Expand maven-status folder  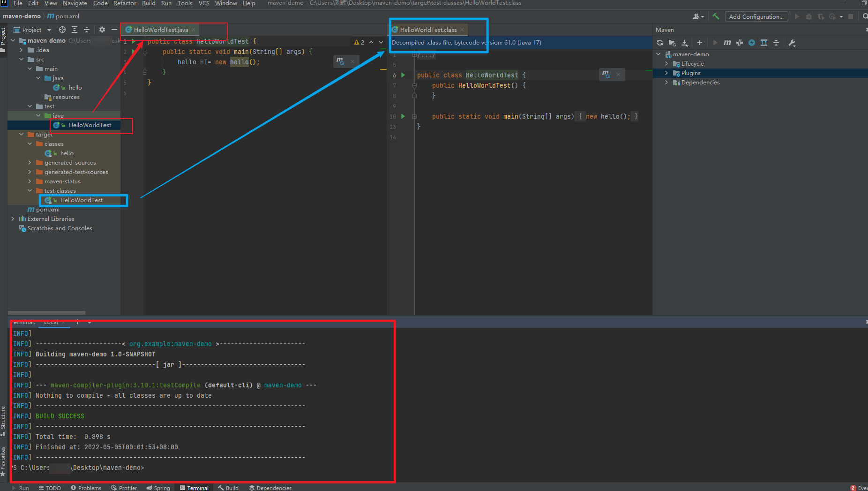tap(30, 181)
